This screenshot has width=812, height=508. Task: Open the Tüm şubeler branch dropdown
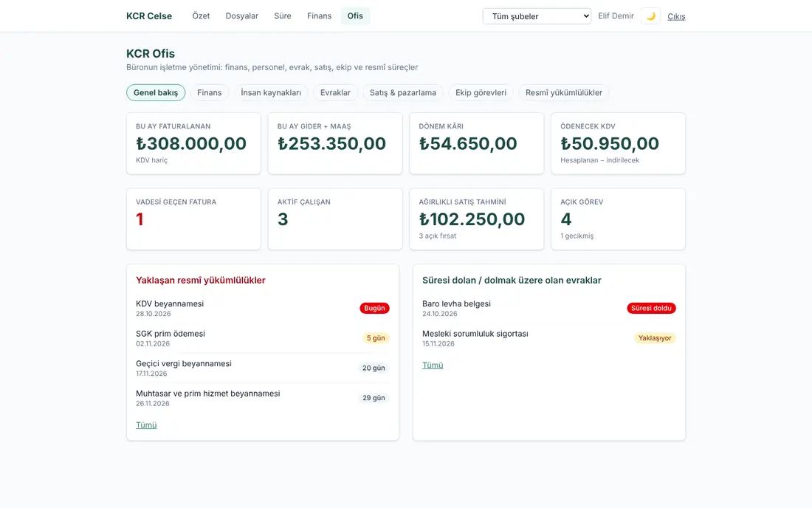537,16
